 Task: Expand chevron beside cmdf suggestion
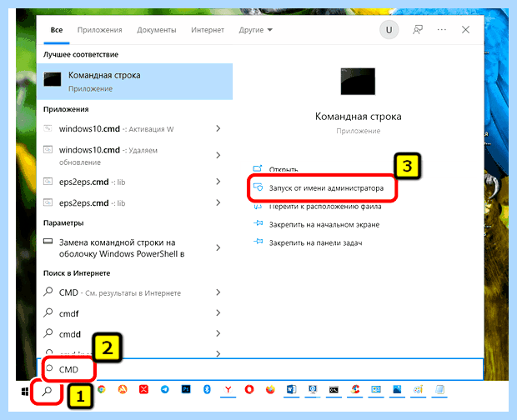[x=218, y=313]
